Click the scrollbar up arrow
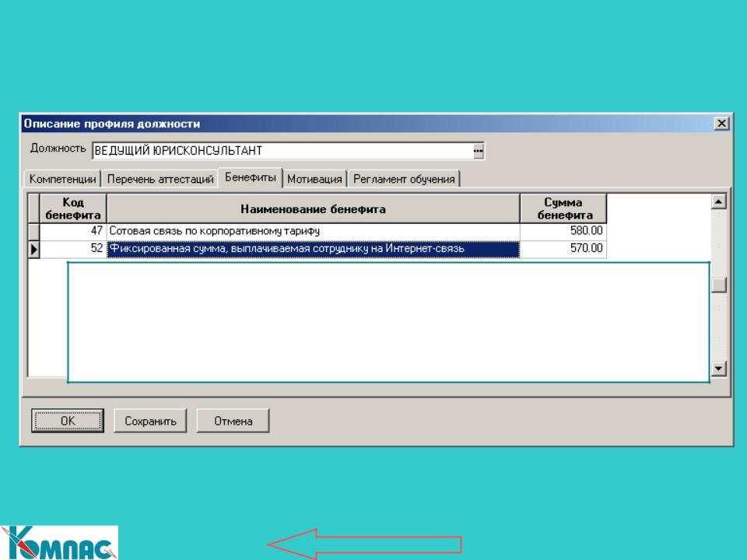This screenshot has height=560, width=747. pos(718,201)
